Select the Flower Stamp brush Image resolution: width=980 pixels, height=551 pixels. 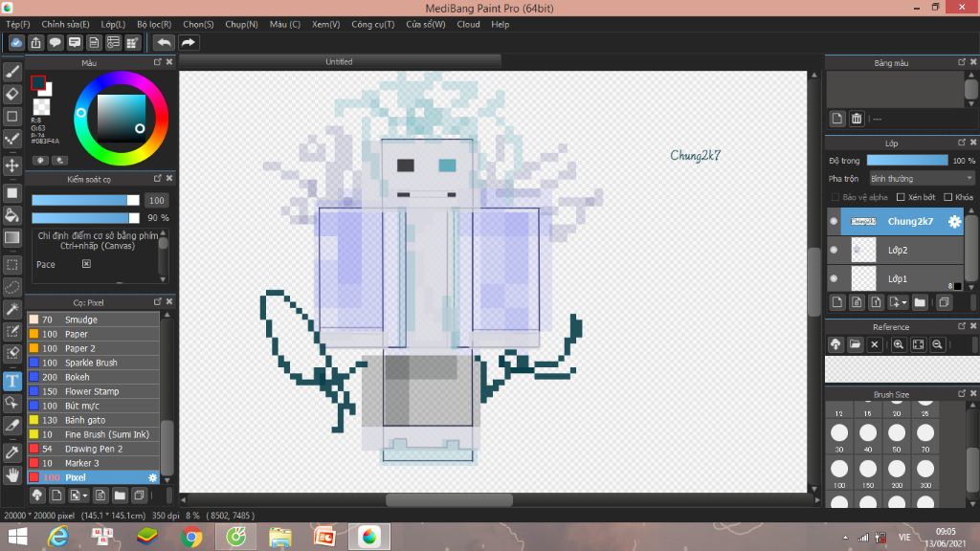click(94, 391)
